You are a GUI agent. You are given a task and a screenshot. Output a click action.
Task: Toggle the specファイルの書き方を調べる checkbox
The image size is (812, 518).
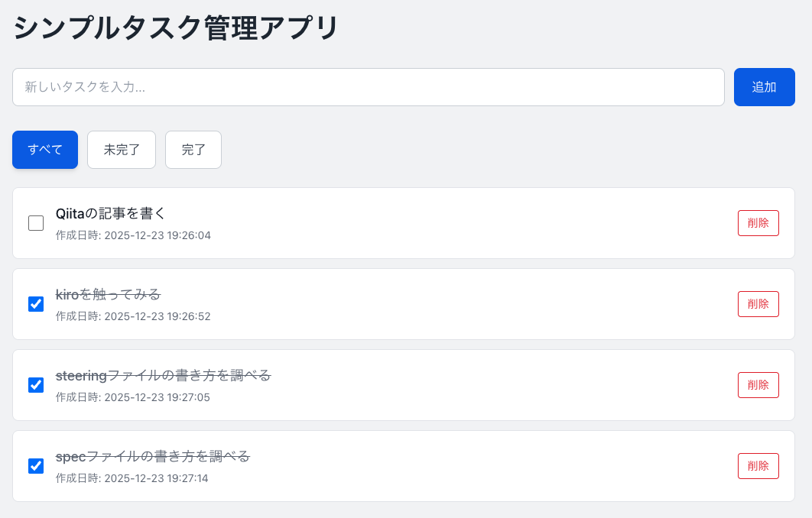(36, 466)
